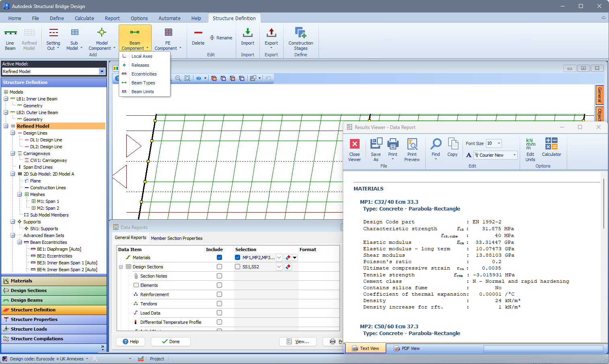Click Save As in Results Viewer
Viewport: 609px width, 364px height.
click(376, 149)
